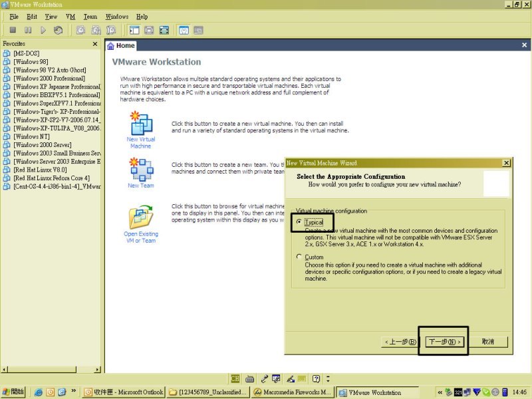Click the Summary View toolbar icon
532x399 pixels.
[x=184, y=30]
